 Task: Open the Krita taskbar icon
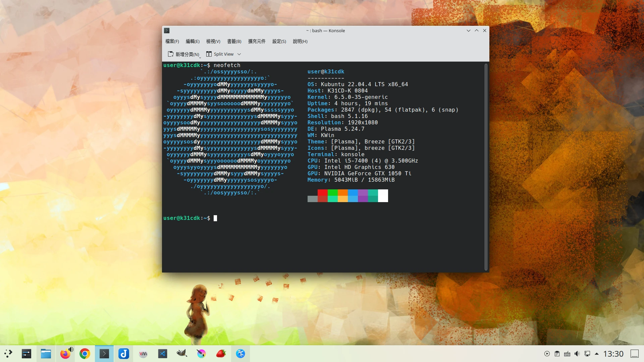(201, 354)
